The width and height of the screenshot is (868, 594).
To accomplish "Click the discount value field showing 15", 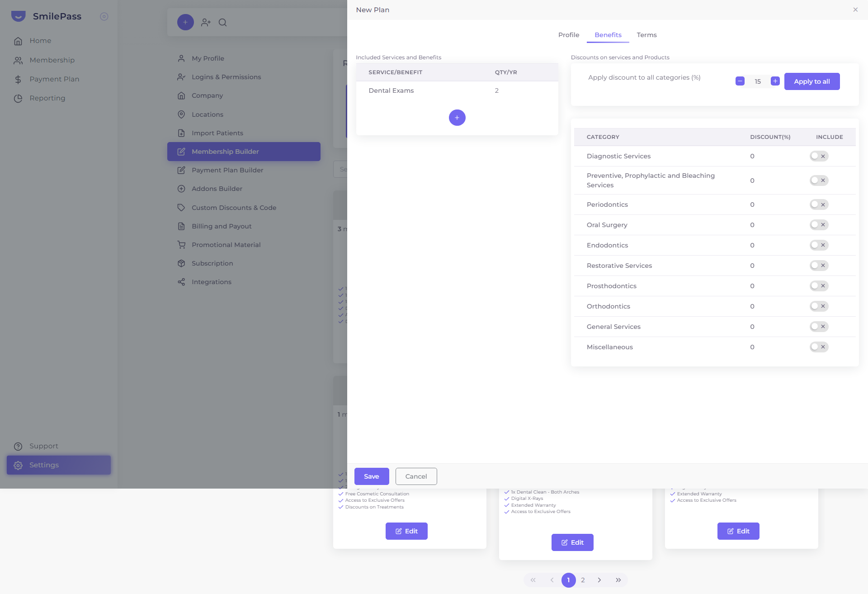I will tap(758, 81).
